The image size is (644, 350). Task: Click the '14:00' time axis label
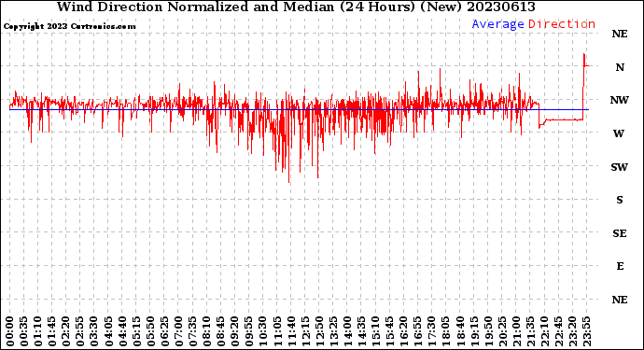[347, 331]
